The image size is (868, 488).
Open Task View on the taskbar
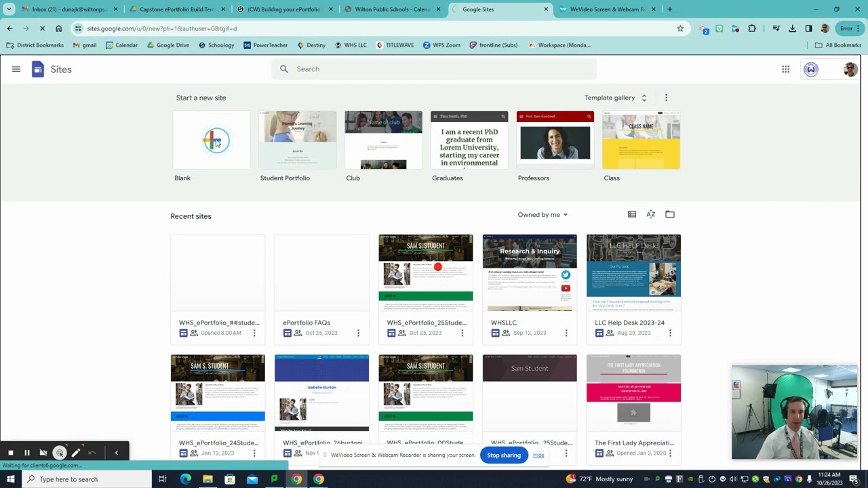pyautogui.click(x=163, y=479)
